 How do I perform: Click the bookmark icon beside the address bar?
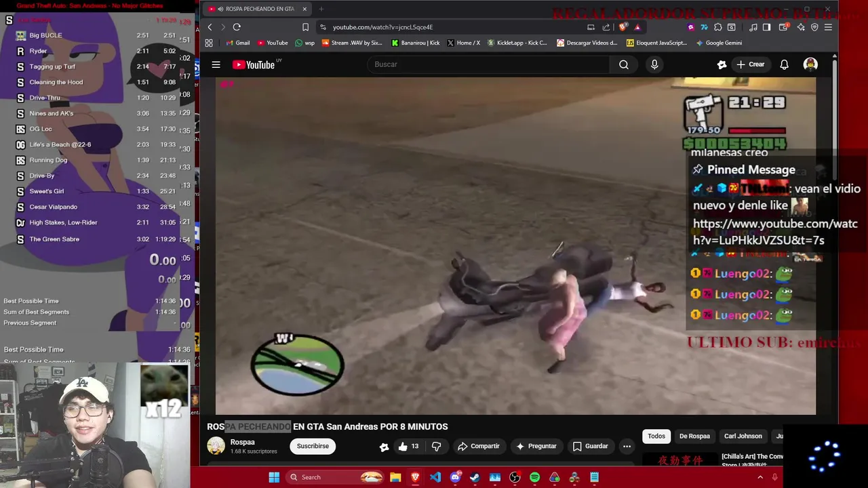(305, 27)
